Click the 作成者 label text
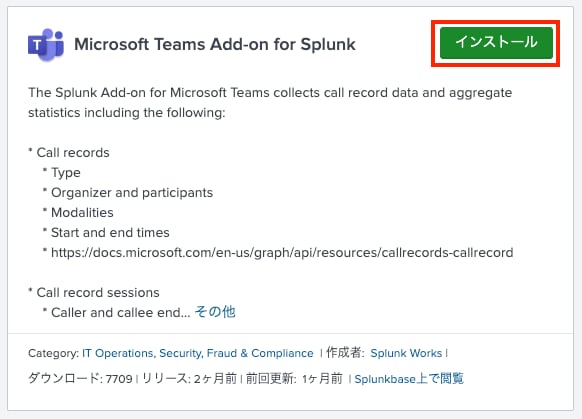Screen dimensions: 582x419 345,353
